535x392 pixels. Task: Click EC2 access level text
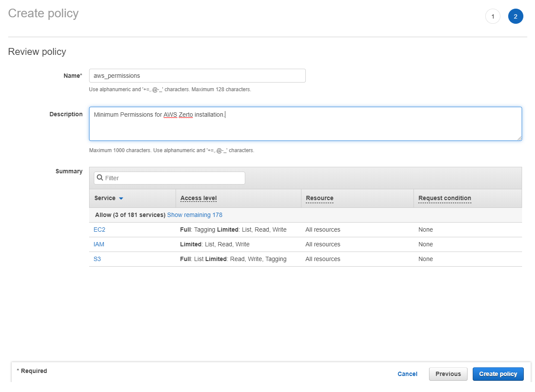pos(233,229)
